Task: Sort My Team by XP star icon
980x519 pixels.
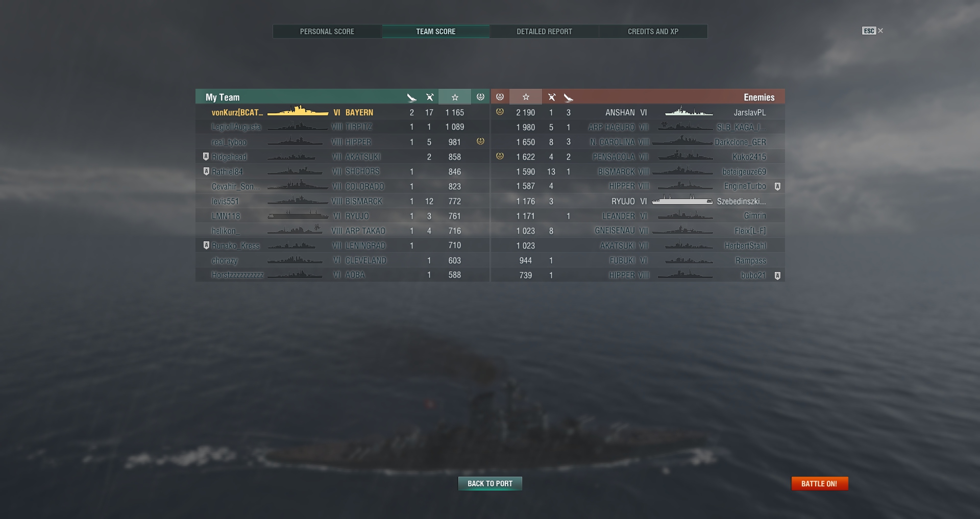Action: pyautogui.click(x=455, y=97)
